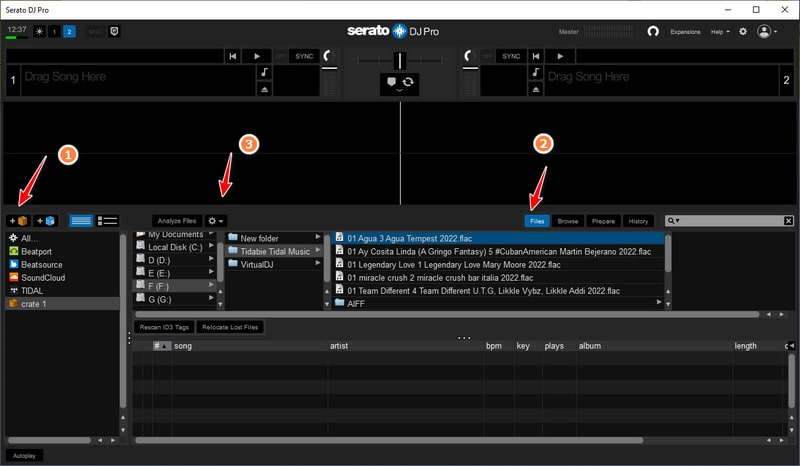Eject the track from deck 2
The height and width of the screenshot is (466, 800).
click(535, 89)
